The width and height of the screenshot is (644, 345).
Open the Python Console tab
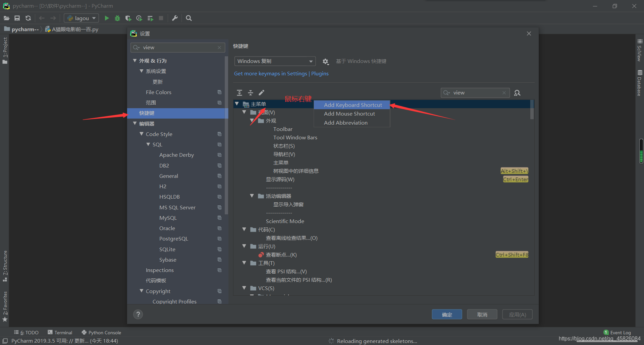(101, 333)
